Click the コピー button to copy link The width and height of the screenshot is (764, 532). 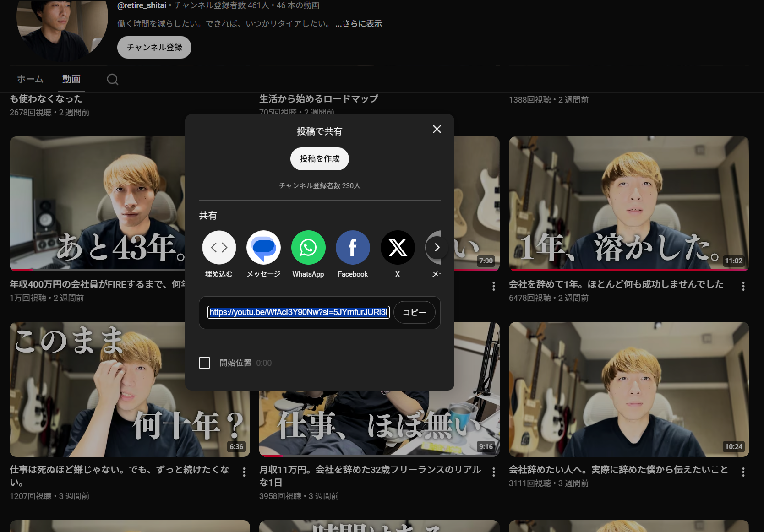pyautogui.click(x=415, y=312)
